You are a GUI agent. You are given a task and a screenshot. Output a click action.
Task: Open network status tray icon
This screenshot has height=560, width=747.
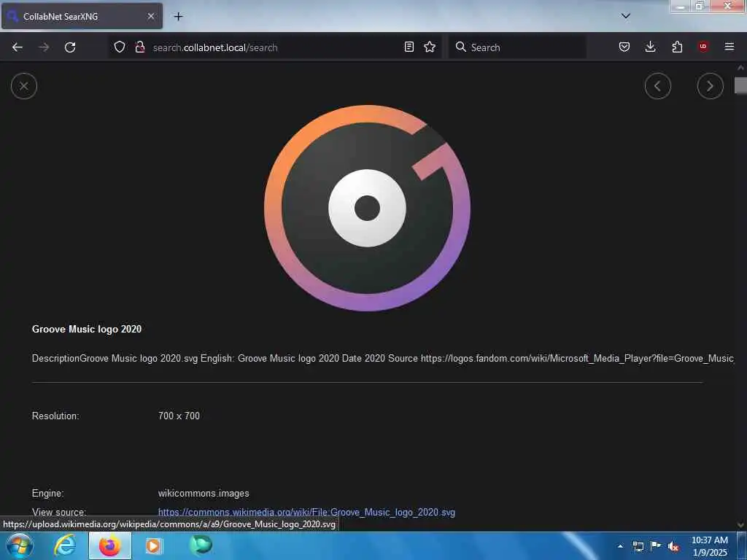coord(638,546)
